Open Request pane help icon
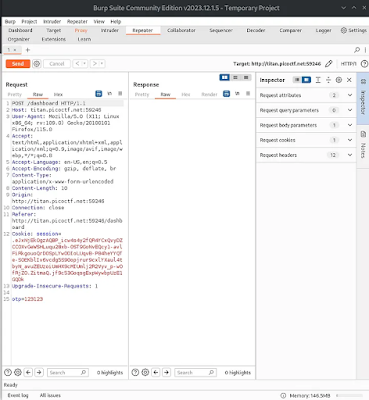Image resolution: width=369 pixels, height=400 pixels. [8, 372]
